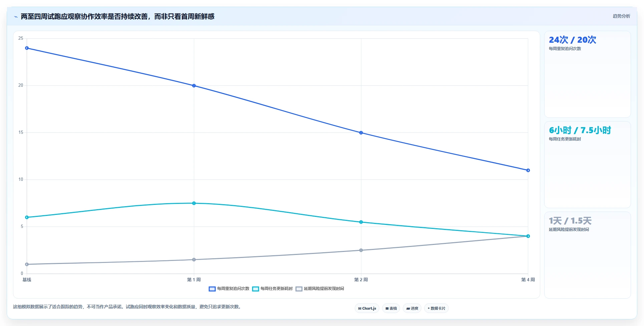Click the cyan week 1 point at 7.5
This screenshot has width=644, height=326.
coord(194,203)
